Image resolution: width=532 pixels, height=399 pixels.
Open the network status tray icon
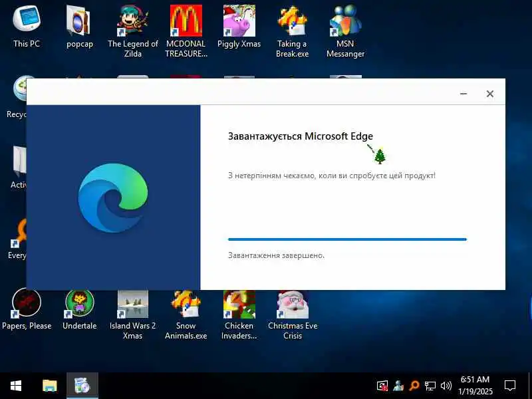(x=430, y=386)
